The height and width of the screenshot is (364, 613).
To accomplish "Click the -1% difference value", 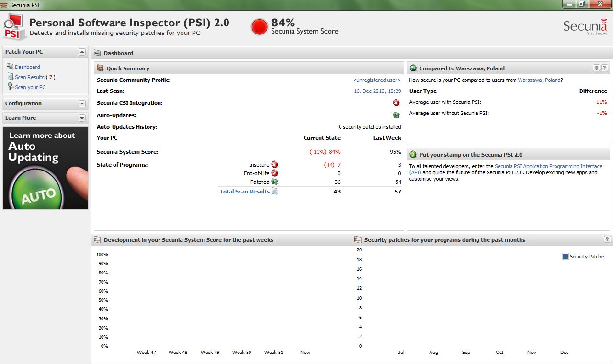I will [602, 113].
